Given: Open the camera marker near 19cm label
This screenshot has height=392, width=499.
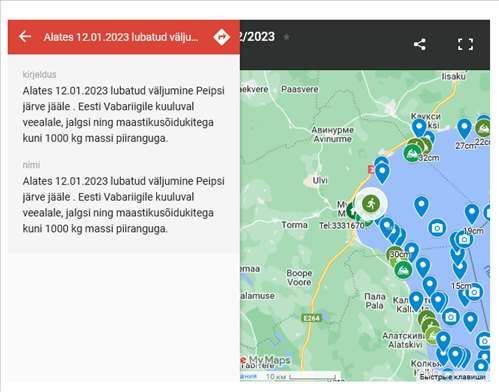Looking at the screenshot, I should point(464,239).
